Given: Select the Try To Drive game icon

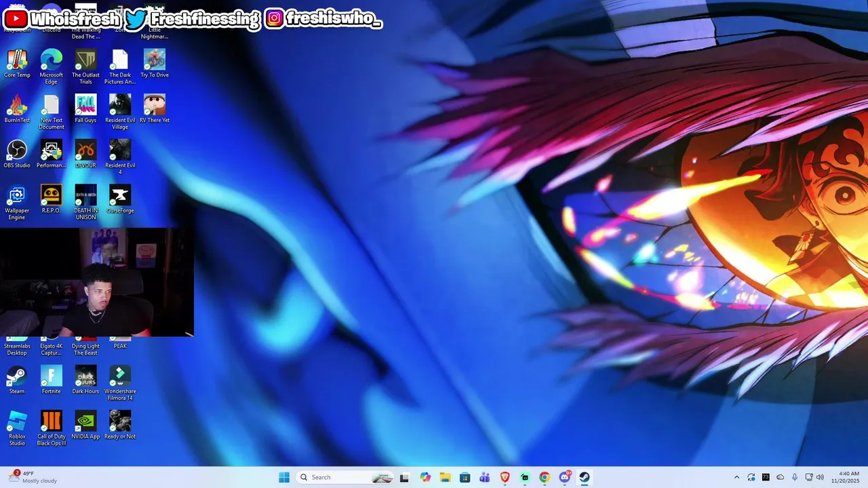Looking at the screenshot, I should 155,64.
